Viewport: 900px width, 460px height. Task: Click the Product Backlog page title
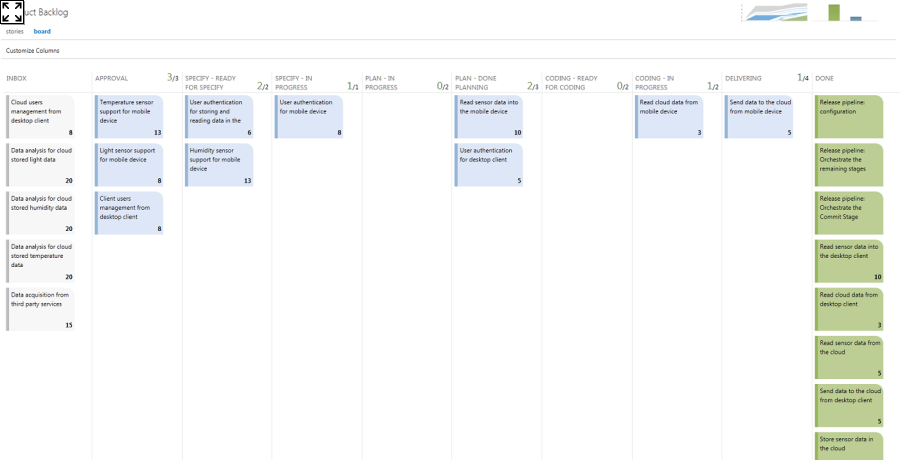point(45,13)
